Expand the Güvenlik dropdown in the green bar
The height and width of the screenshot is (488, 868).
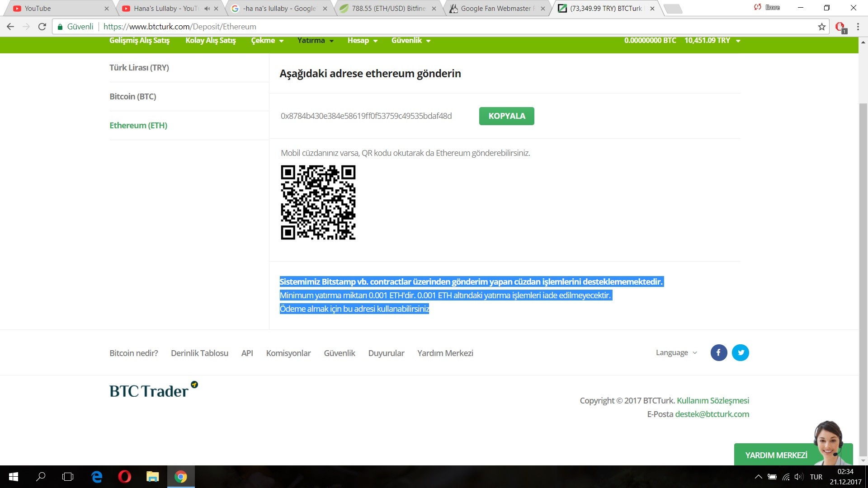coord(411,40)
